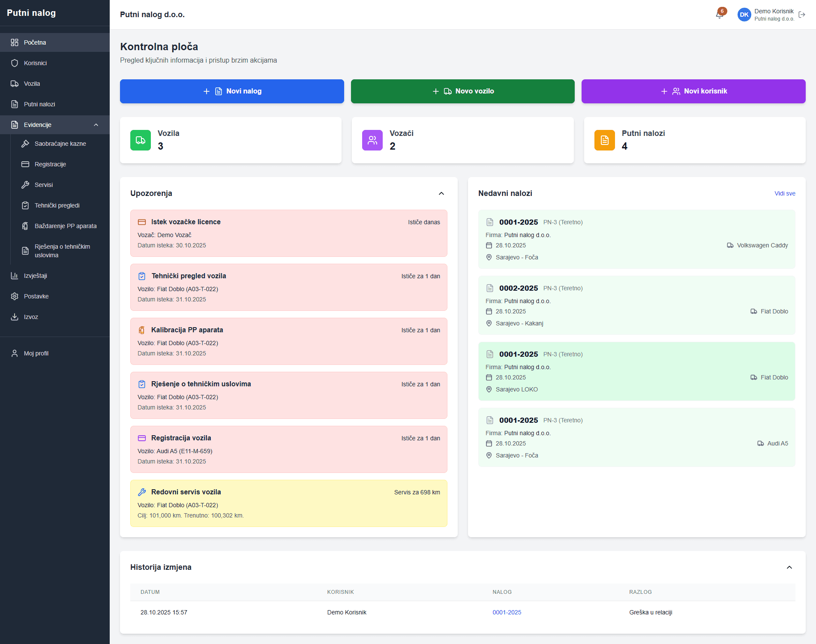Select Tehnički pregledi menu item
This screenshot has height=644, width=816.
[x=57, y=205]
